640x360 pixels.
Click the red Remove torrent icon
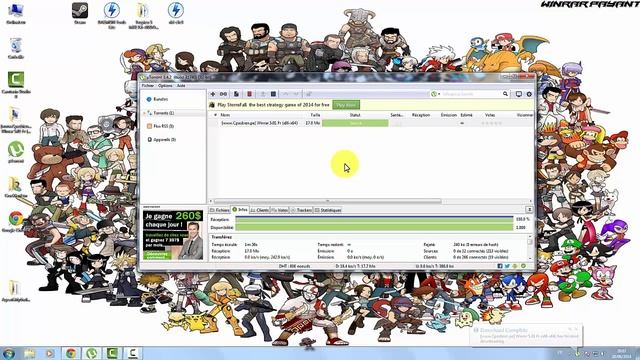[x=249, y=94]
